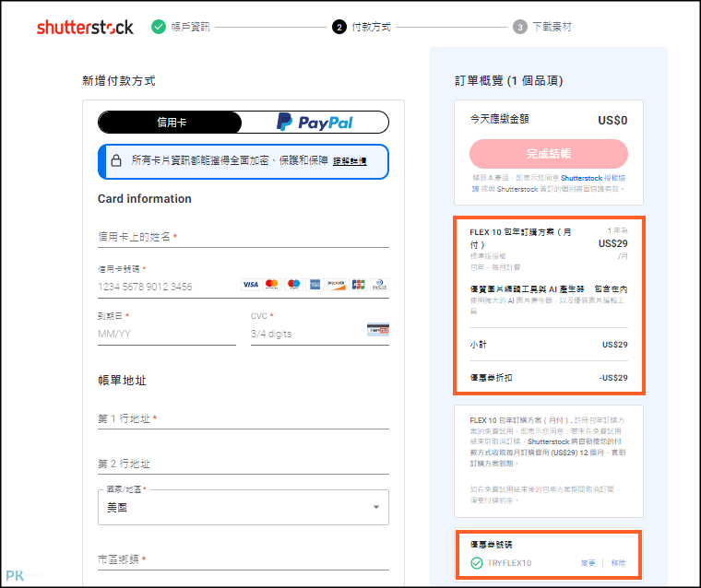
Task: Click the '新增付款方式' heading
Action: click(119, 81)
